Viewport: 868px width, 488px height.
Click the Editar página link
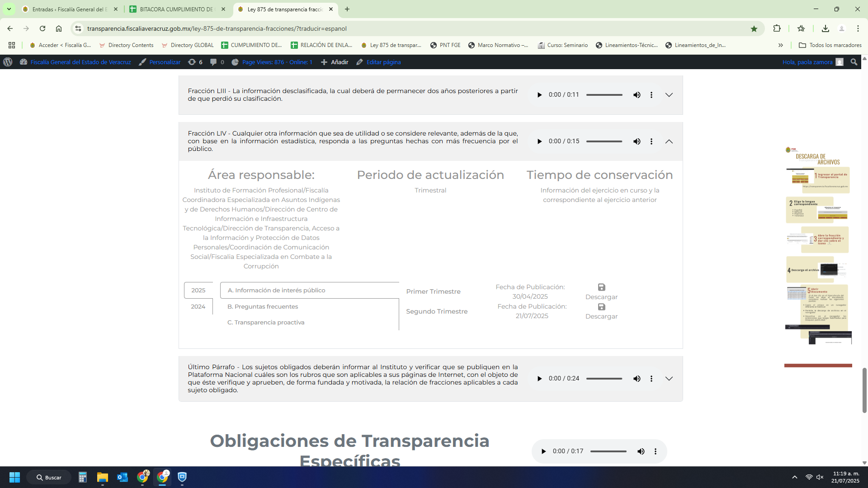(x=383, y=62)
